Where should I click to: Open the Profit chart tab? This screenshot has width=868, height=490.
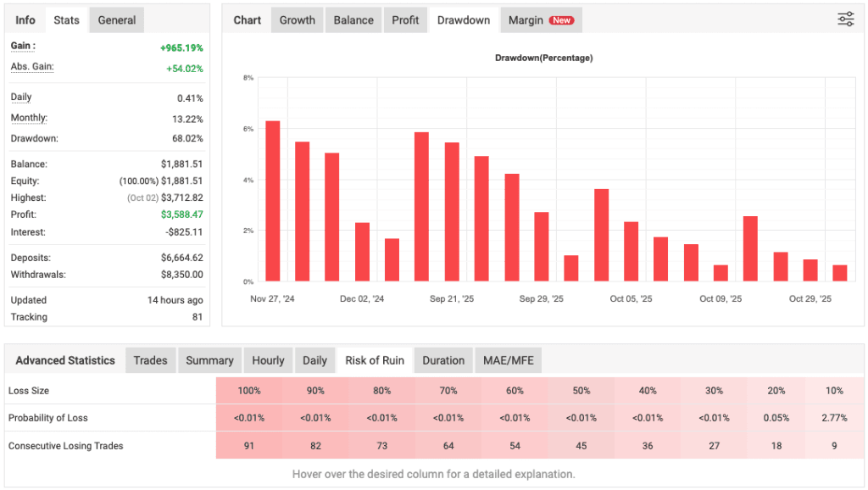[x=405, y=20]
